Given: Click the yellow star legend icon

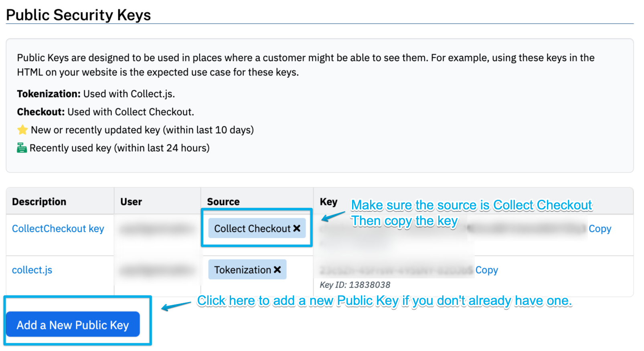Looking at the screenshot, I should click(x=22, y=130).
